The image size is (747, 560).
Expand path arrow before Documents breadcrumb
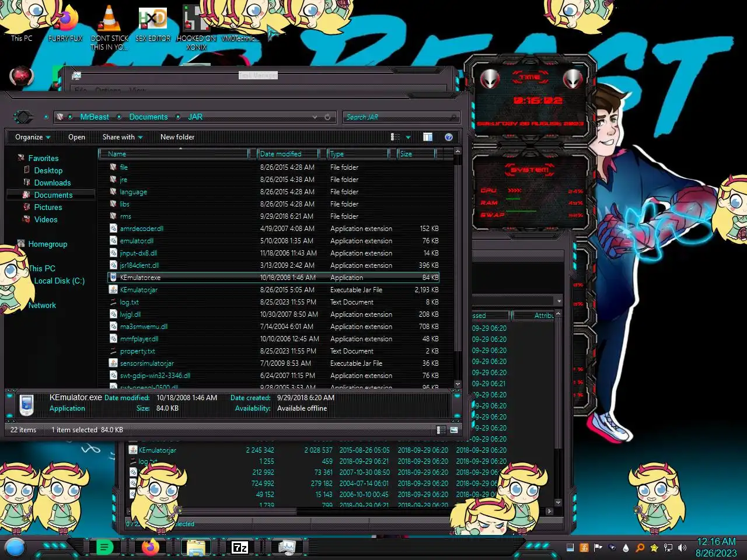[119, 117]
